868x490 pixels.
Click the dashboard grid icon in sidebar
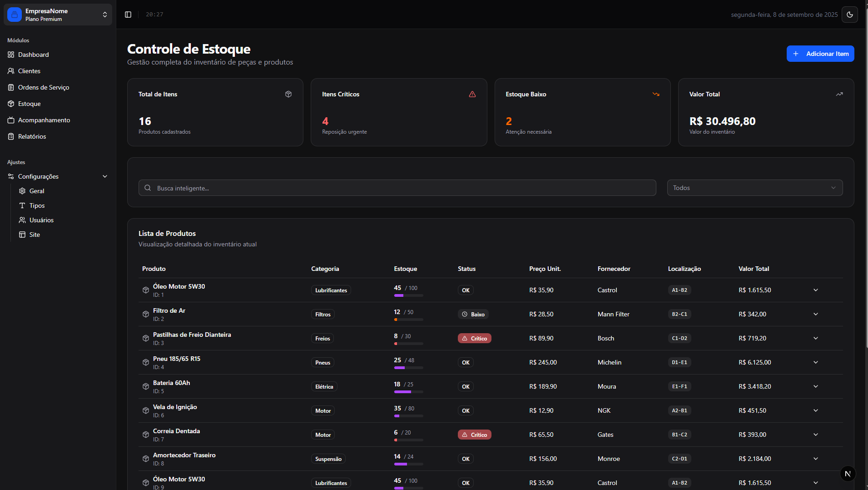coord(11,55)
